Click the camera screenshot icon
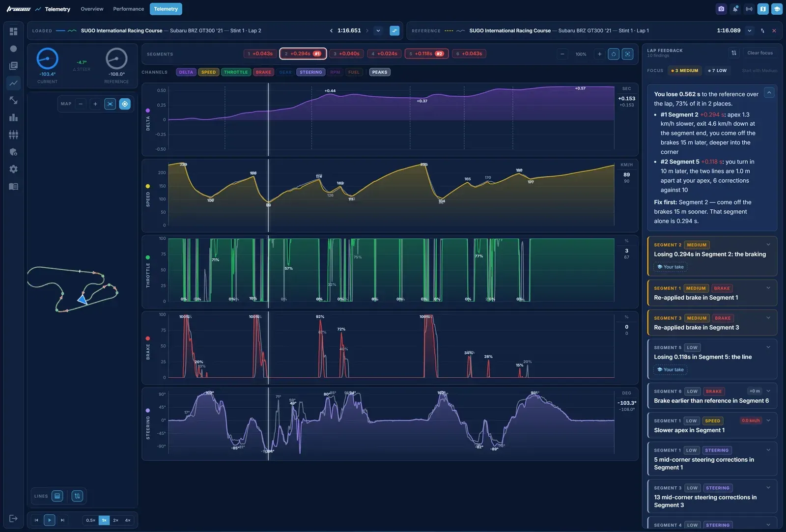The image size is (786, 532). tap(721, 9)
